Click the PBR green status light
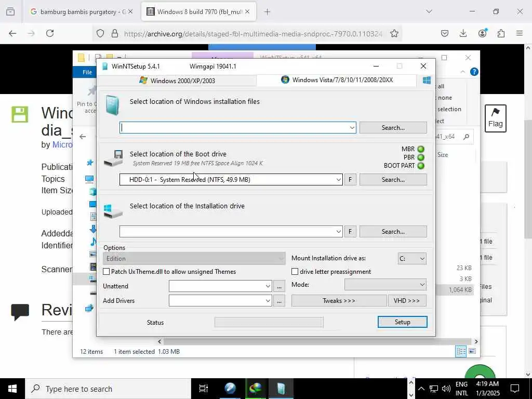 [x=421, y=157]
